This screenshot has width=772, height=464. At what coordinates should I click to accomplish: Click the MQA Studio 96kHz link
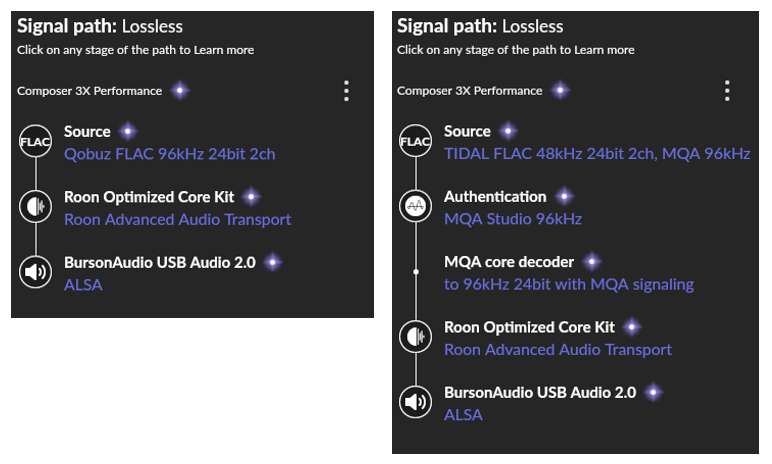(513, 219)
